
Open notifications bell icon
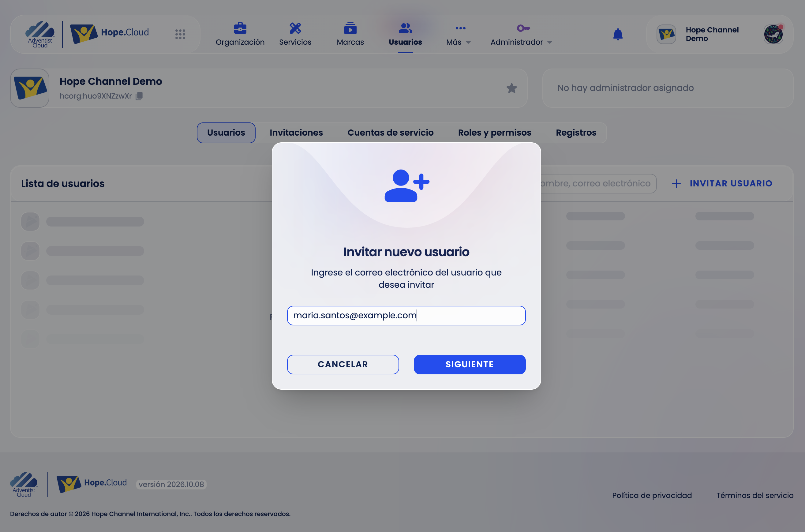[x=618, y=34]
